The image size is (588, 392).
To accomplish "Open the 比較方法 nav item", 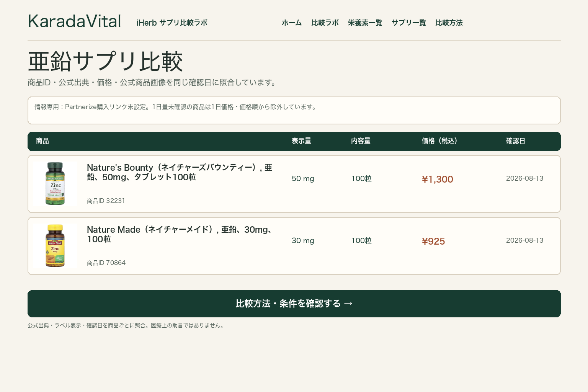I will click(x=449, y=23).
